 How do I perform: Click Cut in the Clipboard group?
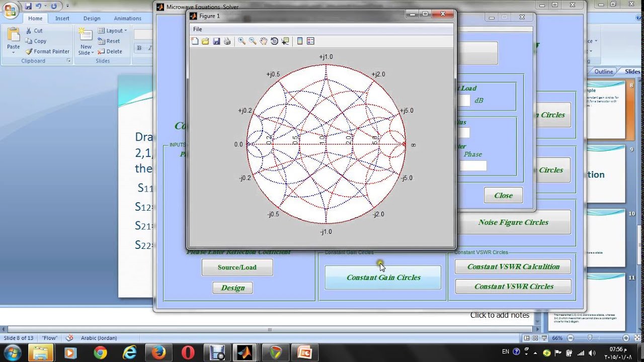tap(34, 31)
